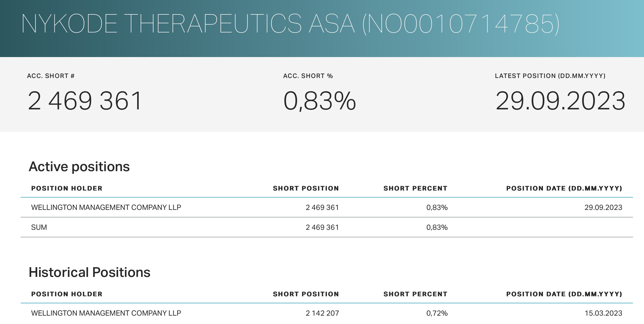
Task: Sort historical table by Short Position header
Action: click(306, 294)
